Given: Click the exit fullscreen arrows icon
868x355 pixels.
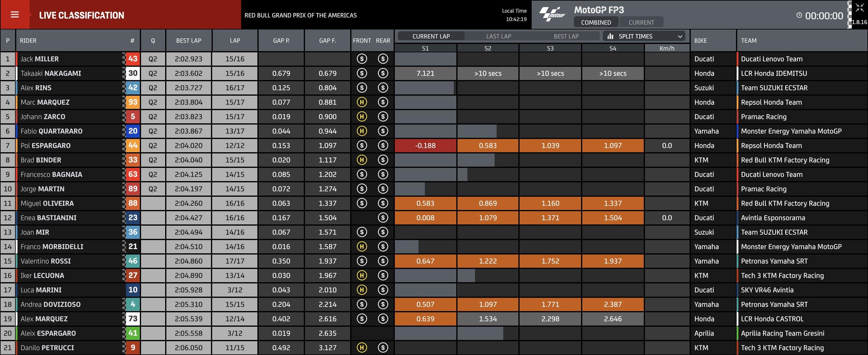Looking at the screenshot, I should click(x=860, y=8).
